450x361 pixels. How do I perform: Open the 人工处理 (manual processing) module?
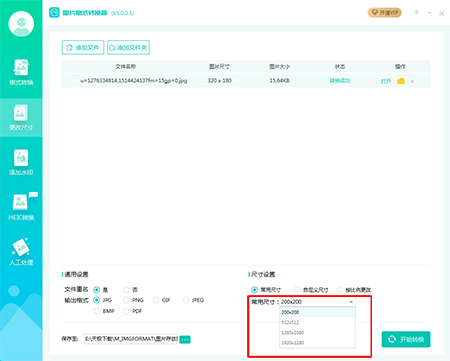point(21,252)
